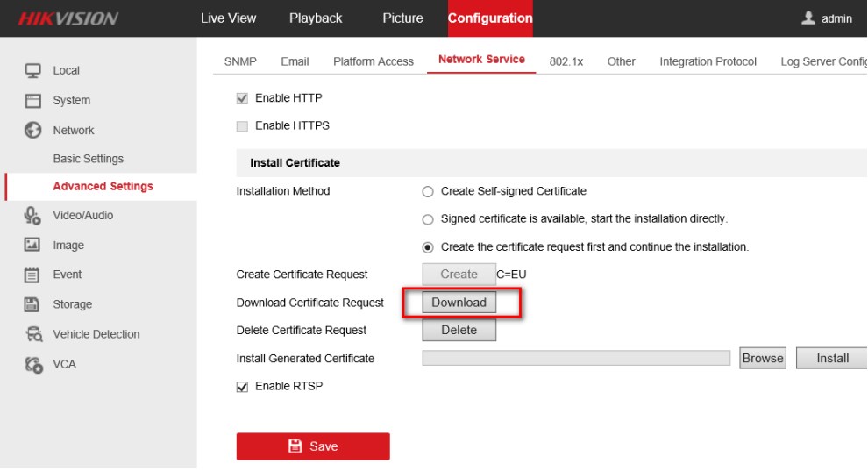Click the Image picture icon
The height and width of the screenshot is (471, 868).
pos(32,245)
